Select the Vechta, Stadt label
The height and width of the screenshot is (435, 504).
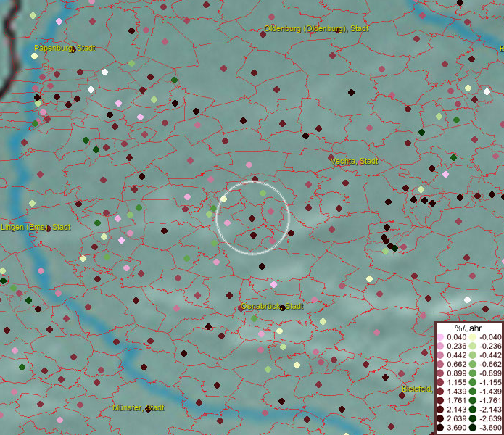pos(354,161)
